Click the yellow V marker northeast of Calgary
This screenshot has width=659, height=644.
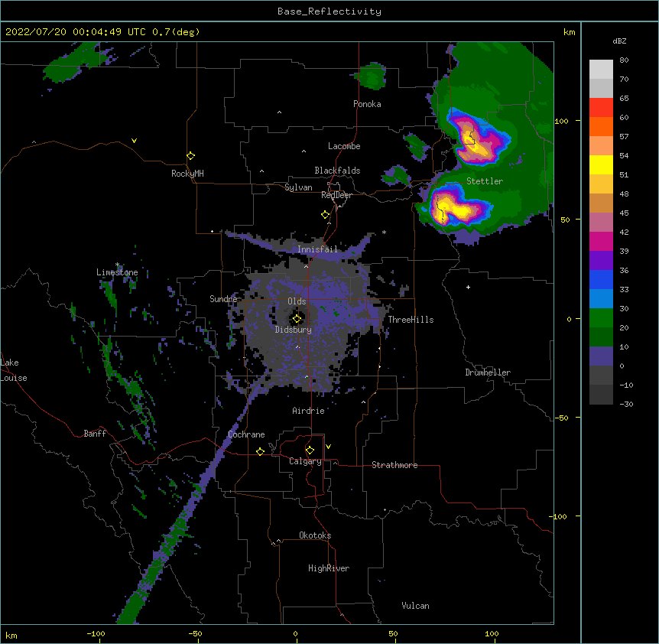(x=328, y=447)
